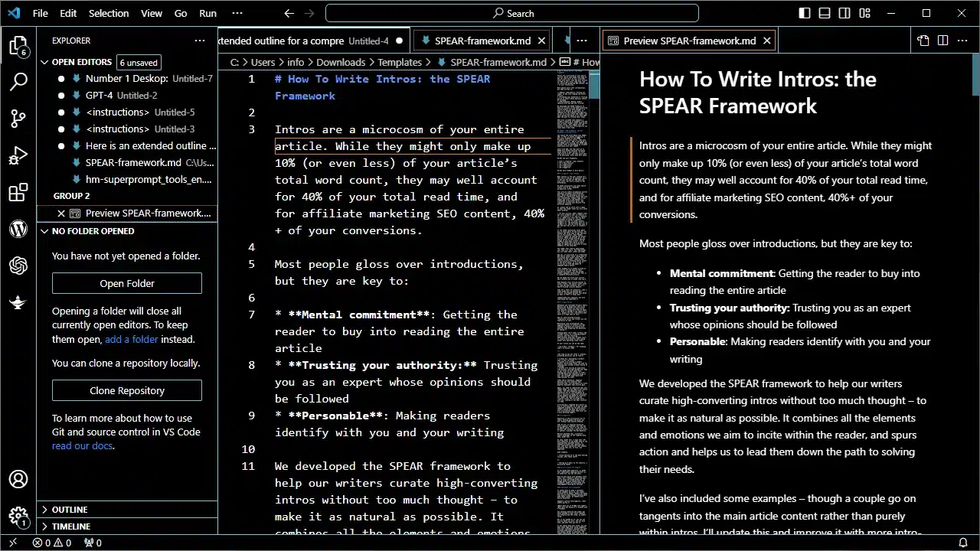Switch to the SPEAR-framework.md editor tab

point(482,41)
